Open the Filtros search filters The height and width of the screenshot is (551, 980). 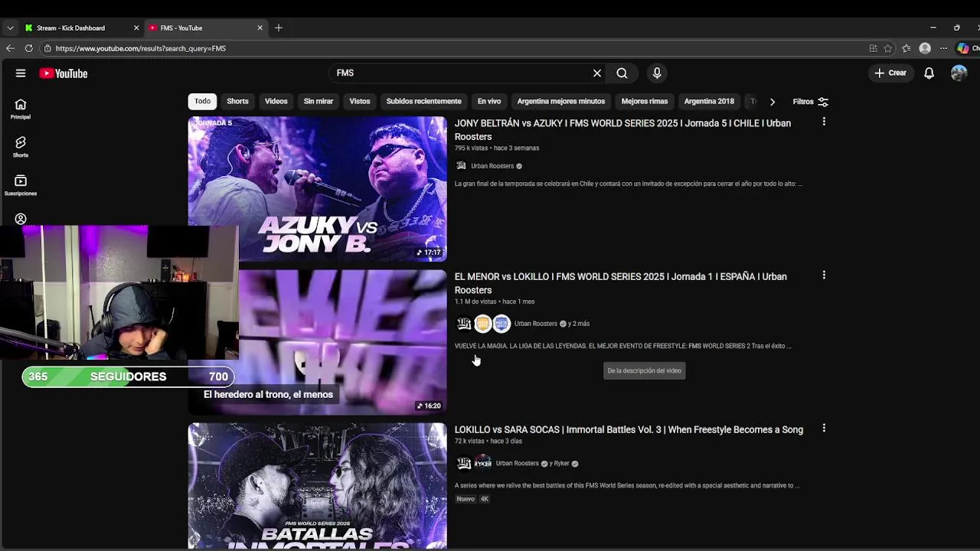tap(810, 102)
